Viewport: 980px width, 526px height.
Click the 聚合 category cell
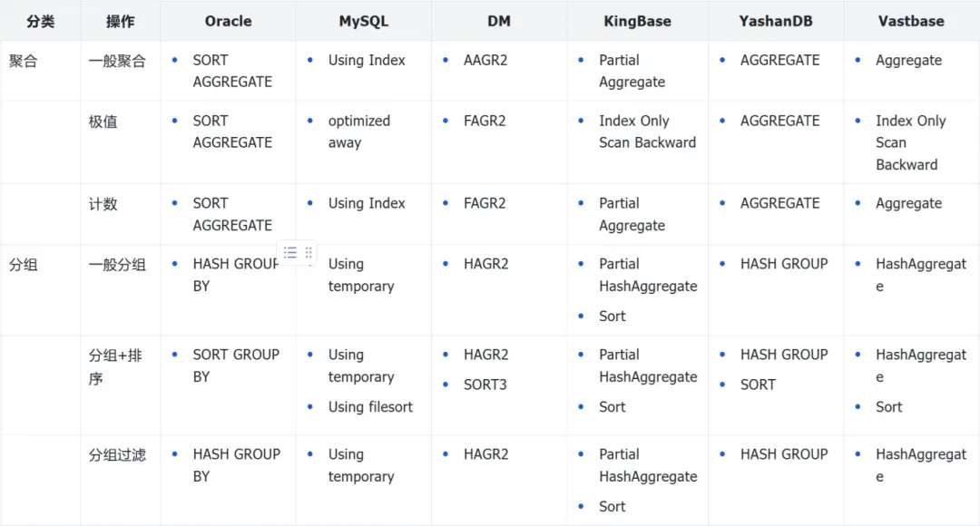point(24,61)
